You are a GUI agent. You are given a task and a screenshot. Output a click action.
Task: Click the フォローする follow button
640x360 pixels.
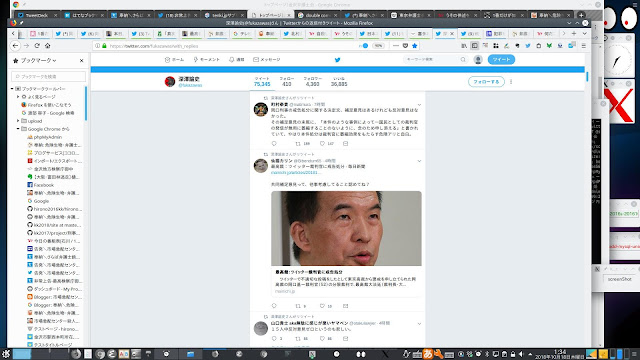(486, 82)
